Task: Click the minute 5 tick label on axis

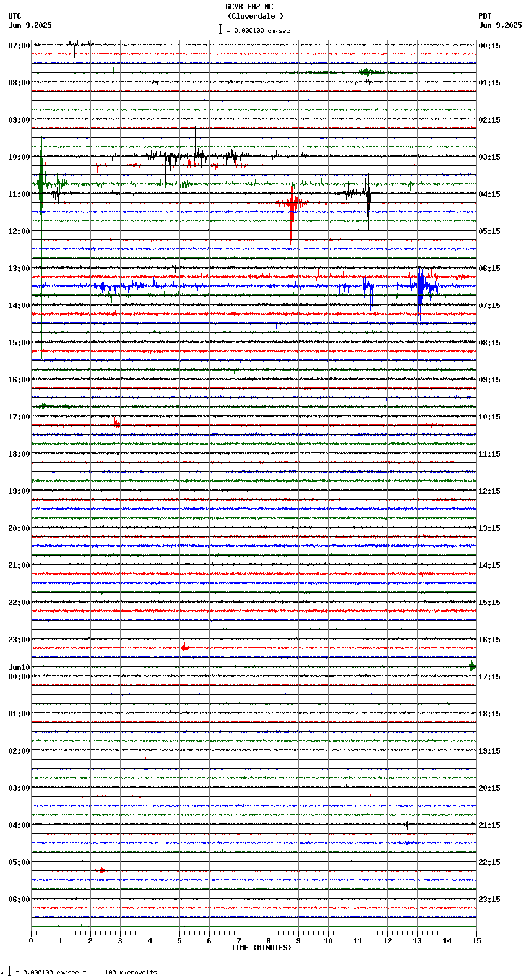Action: click(x=179, y=941)
